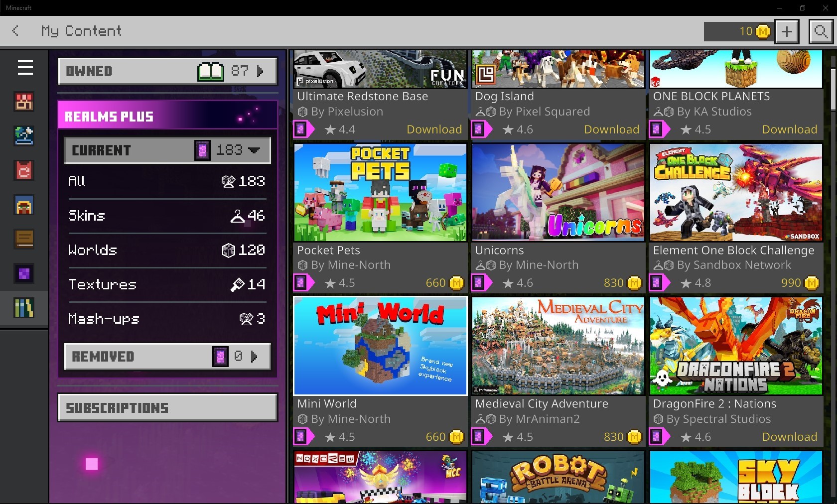Open the magnifying glass search
The image size is (837, 504).
click(821, 31)
